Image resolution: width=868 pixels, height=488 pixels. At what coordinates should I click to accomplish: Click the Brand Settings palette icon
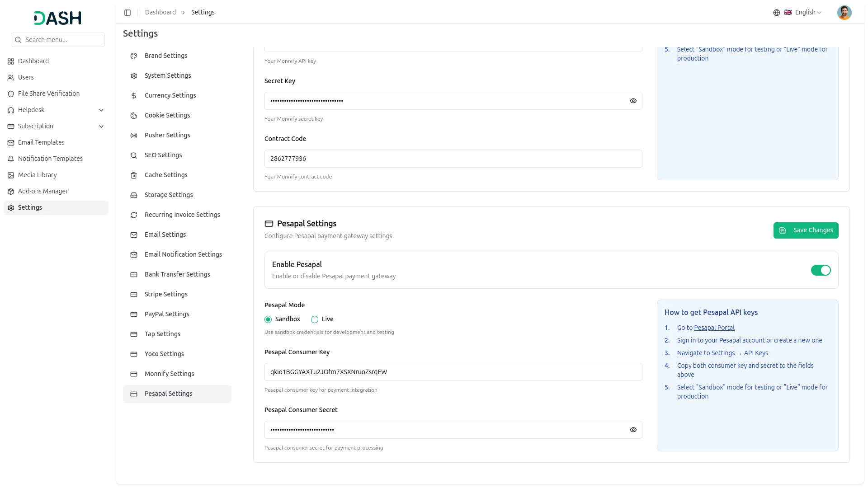pyautogui.click(x=134, y=56)
